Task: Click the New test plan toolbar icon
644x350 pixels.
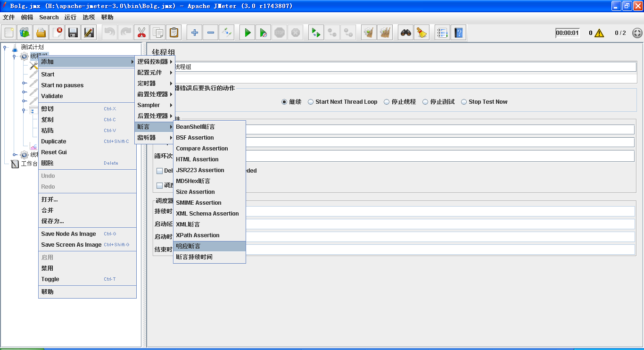Action: [x=9, y=33]
